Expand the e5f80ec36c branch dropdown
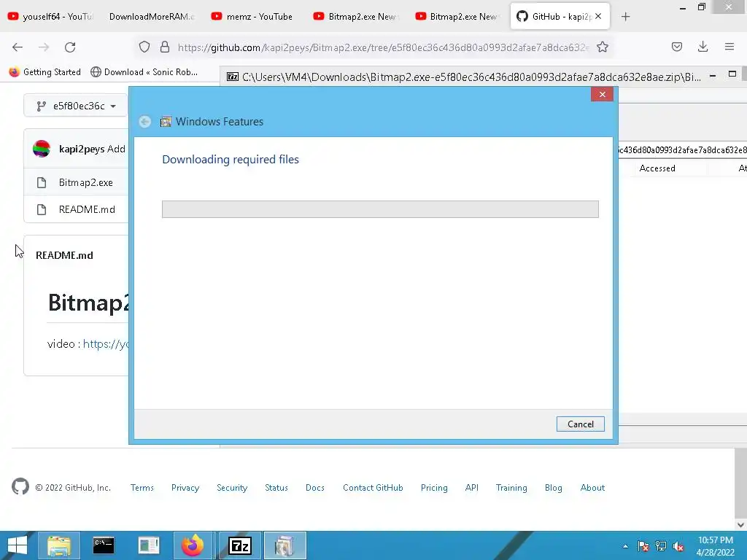 [76, 106]
